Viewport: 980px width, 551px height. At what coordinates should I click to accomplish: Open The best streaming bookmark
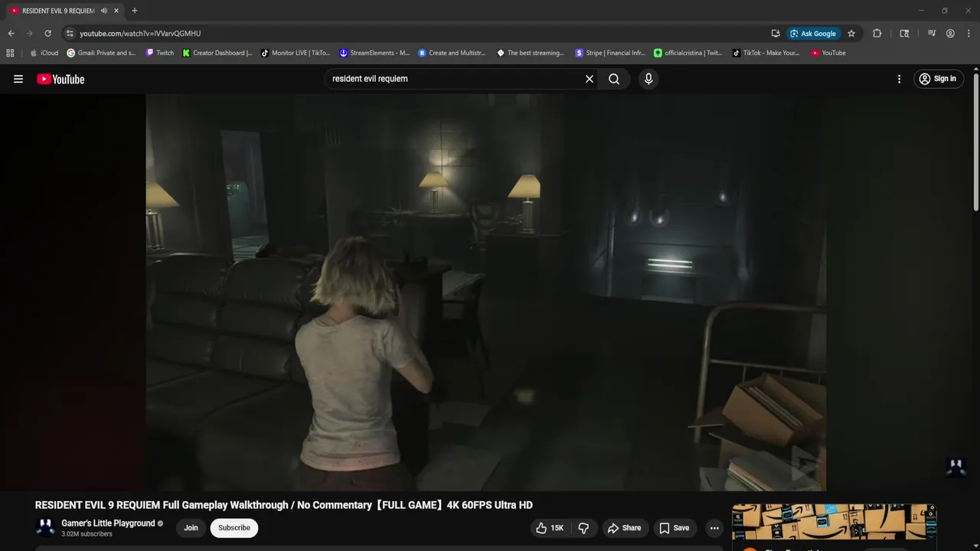click(x=531, y=53)
